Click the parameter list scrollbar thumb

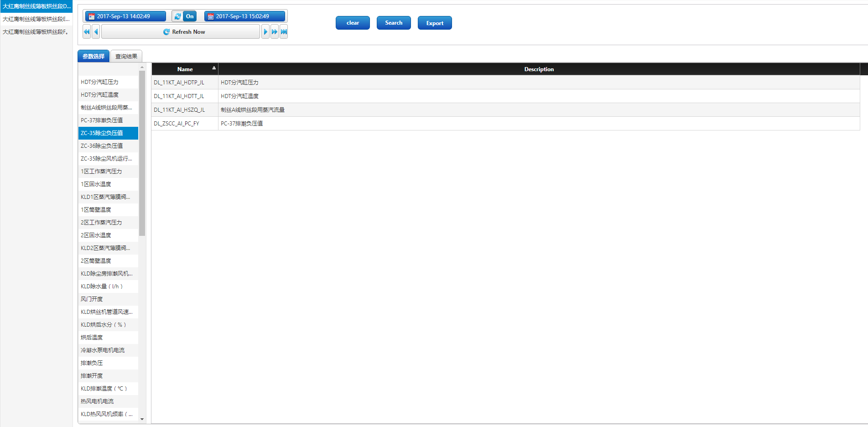click(x=142, y=153)
